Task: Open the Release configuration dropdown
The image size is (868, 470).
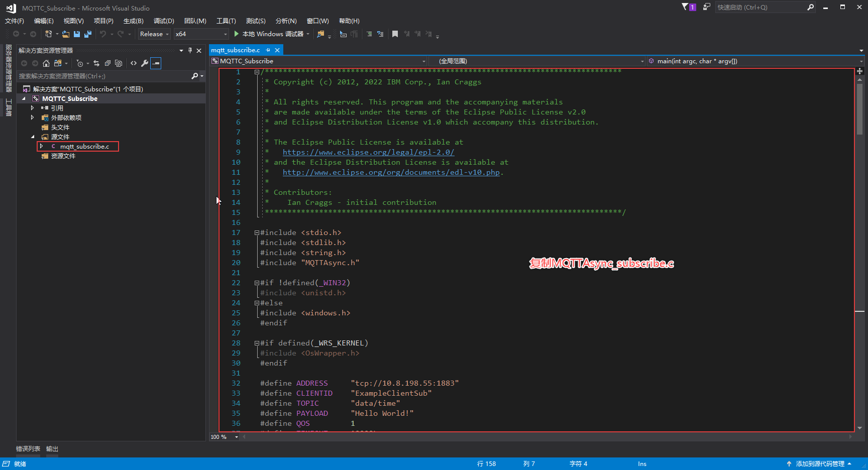Action: (x=154, y=34)
